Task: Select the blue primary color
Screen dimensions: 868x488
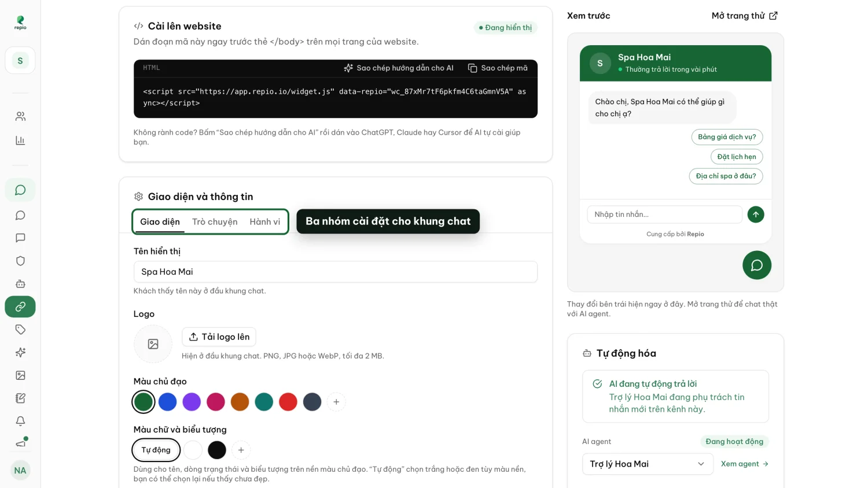Action: tap(168, 402)
